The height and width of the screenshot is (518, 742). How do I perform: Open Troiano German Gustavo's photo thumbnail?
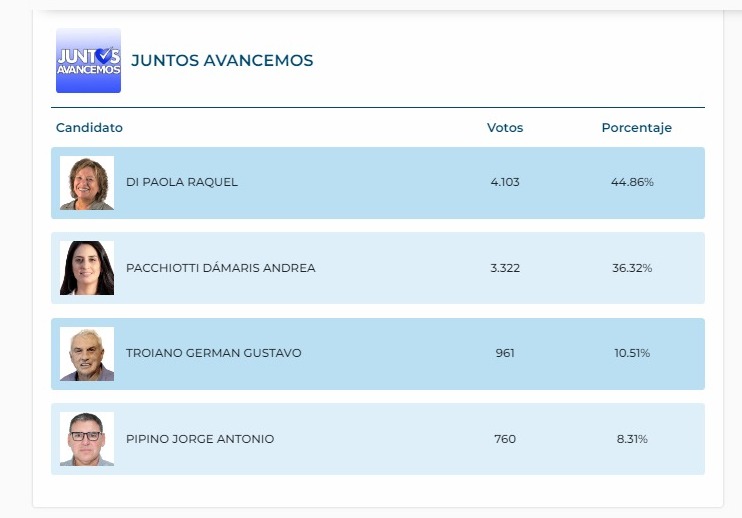click(x=87, y=354)
